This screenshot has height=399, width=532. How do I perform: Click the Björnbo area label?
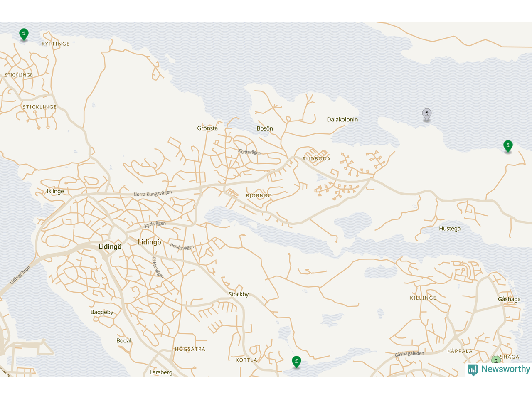[259, 195]
